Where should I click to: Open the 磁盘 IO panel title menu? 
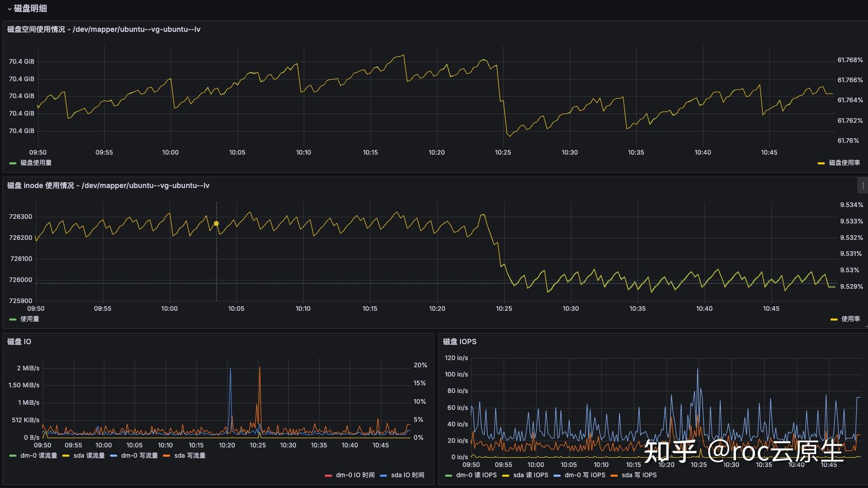pyautogui.click(x=19, y=342)
